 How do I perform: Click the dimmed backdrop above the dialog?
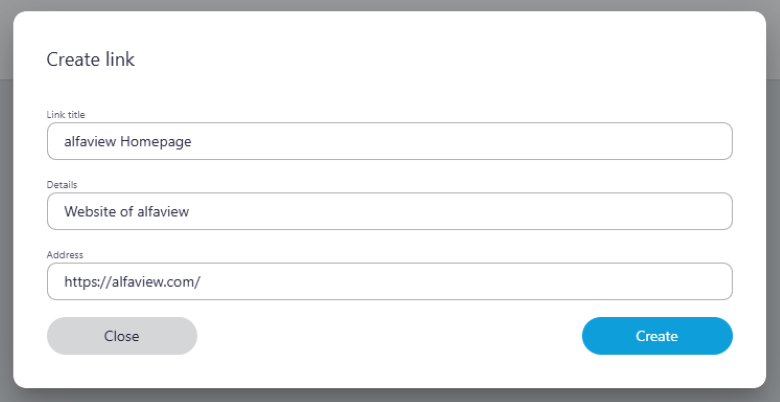pyautogui.click(x=390, y=5)
